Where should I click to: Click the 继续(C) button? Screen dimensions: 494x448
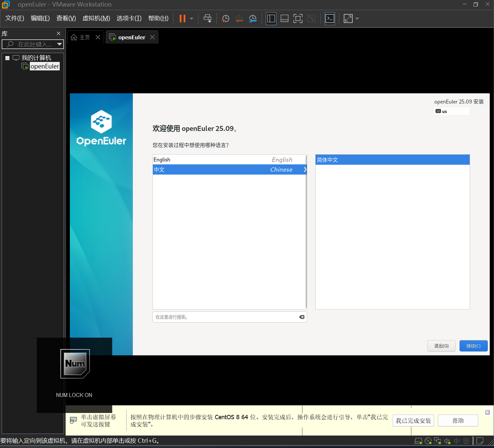[x=473, y=346]
